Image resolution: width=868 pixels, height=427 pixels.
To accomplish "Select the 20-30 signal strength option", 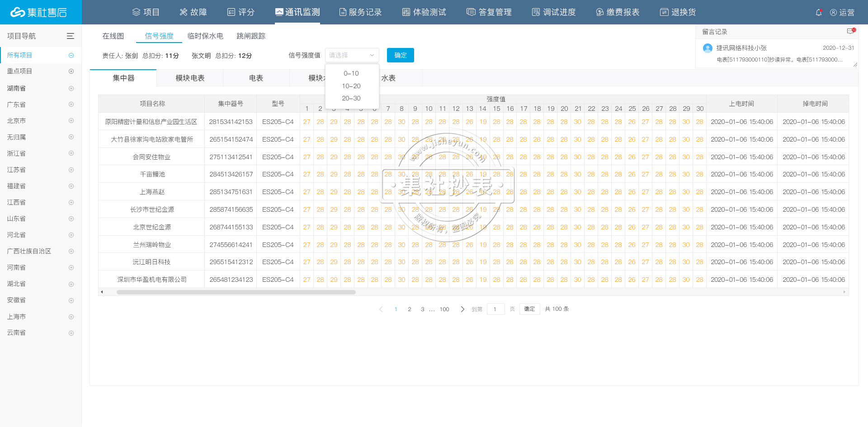I will tap(351, 98).
